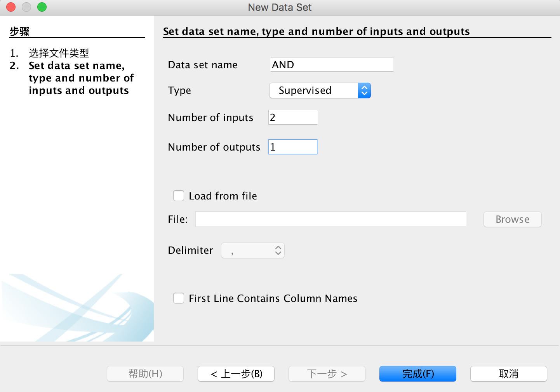Close the New Data Set window
Screen dimensions: 560x392
click(x=11, y=7)
